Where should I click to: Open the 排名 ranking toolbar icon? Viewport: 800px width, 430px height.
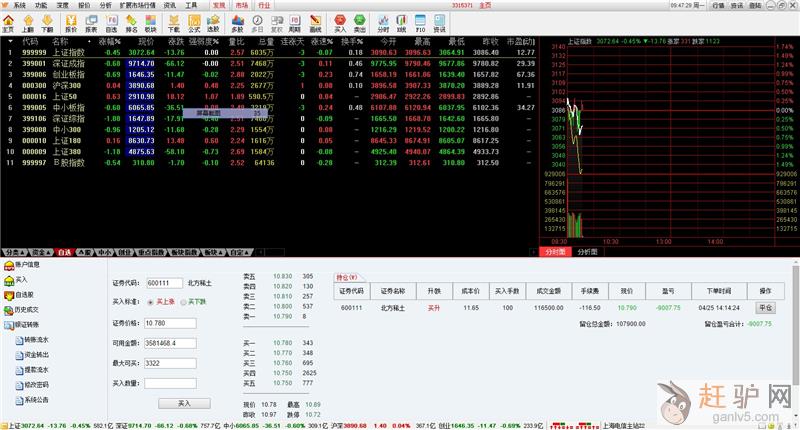coord(132,25)
